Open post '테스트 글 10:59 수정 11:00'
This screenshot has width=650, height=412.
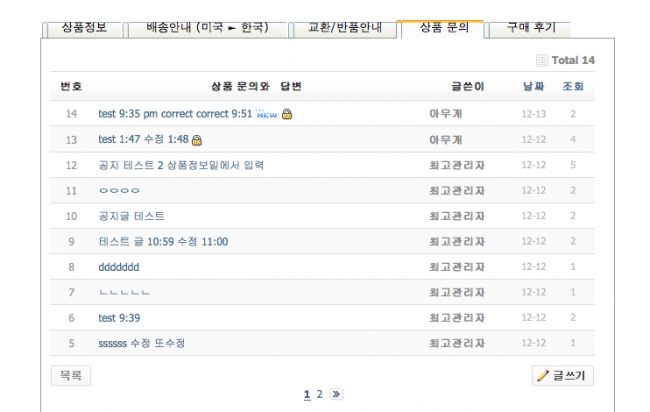click(x=163, y=242)
